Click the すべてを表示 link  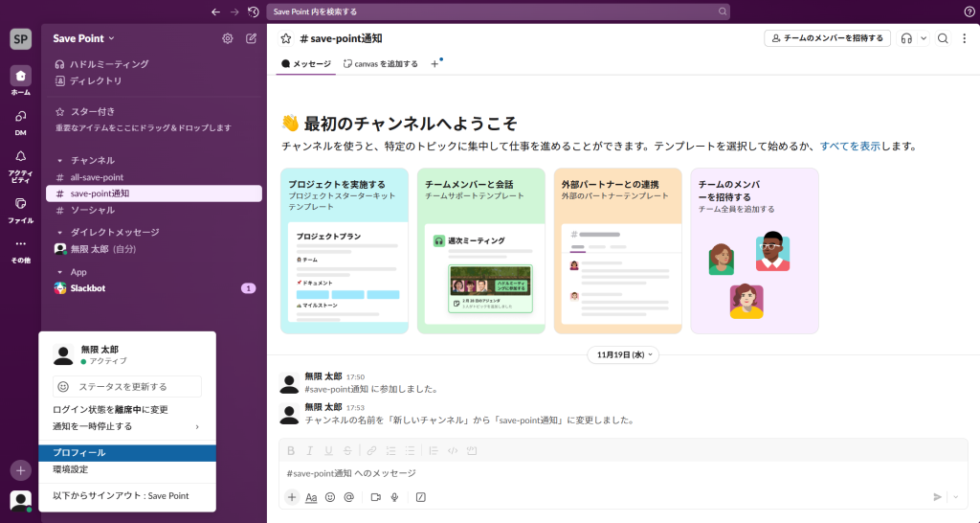click(x=850, y=147)
